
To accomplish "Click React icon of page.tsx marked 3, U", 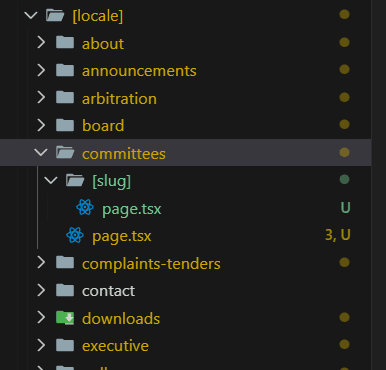I will click(x=75, y=235).
